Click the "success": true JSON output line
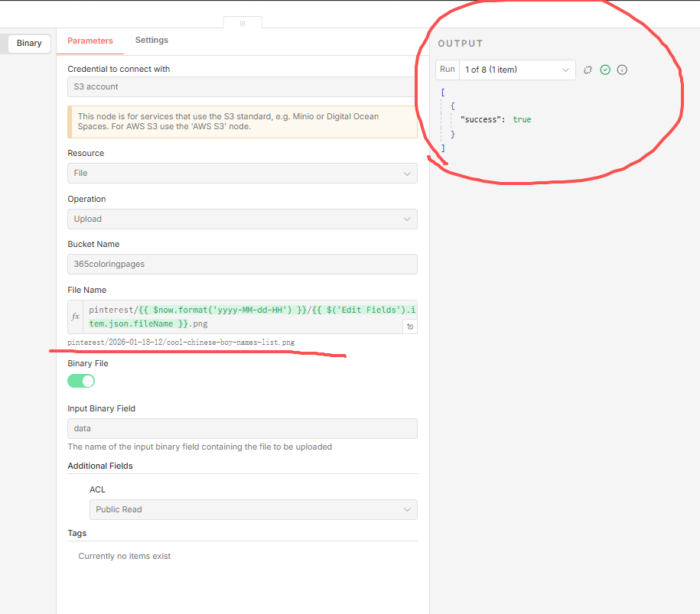Viewport: 700px width, 614px height. tap(496, 119)
